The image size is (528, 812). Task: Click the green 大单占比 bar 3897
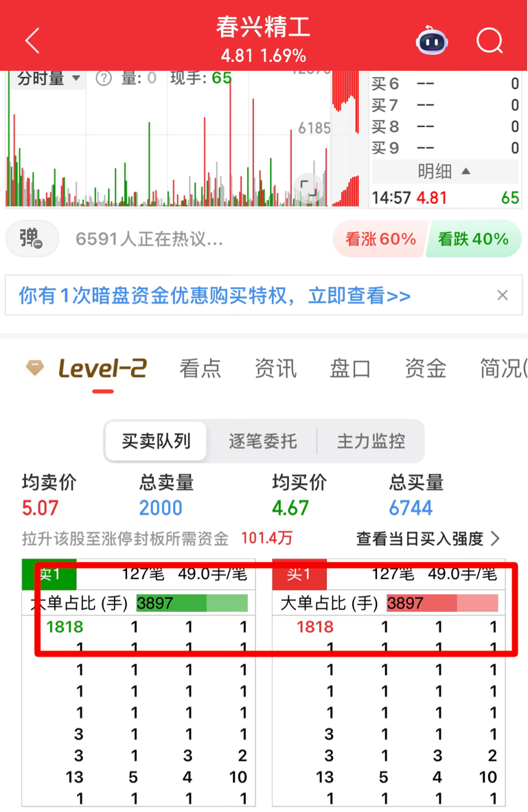click(192, 602)
